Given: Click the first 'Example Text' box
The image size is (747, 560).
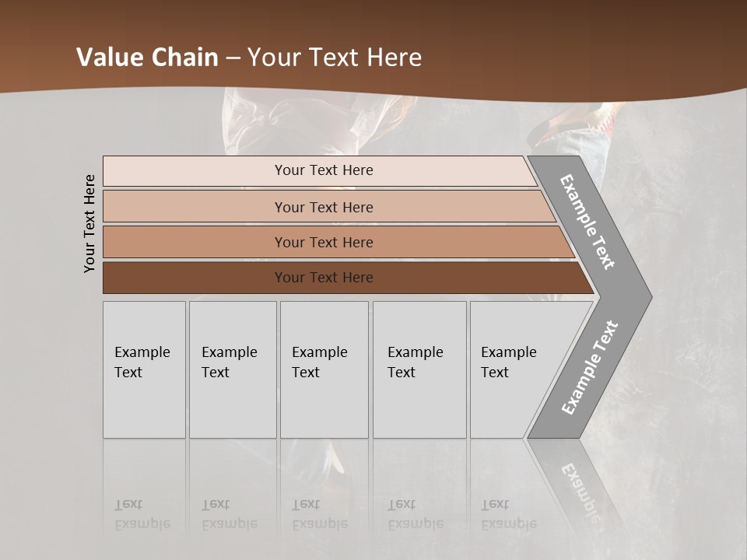Looking at the screenshot, I should [144, 370].
